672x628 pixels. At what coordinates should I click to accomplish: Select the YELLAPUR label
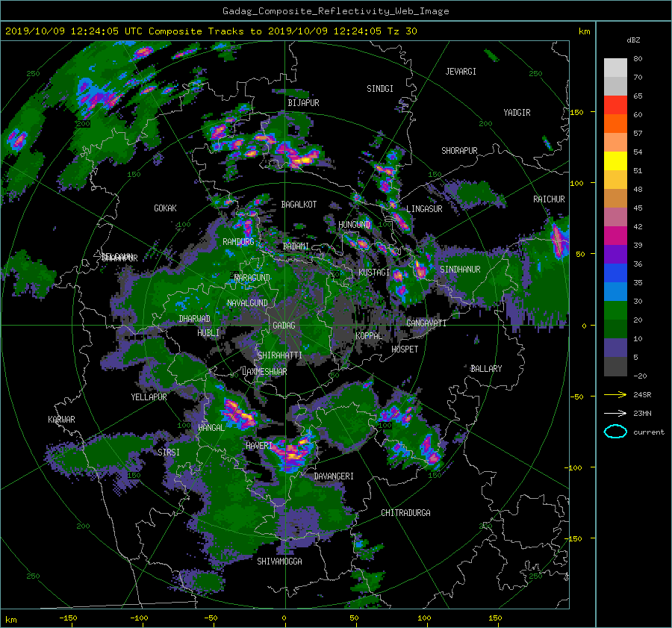click(x=149, y=397)
